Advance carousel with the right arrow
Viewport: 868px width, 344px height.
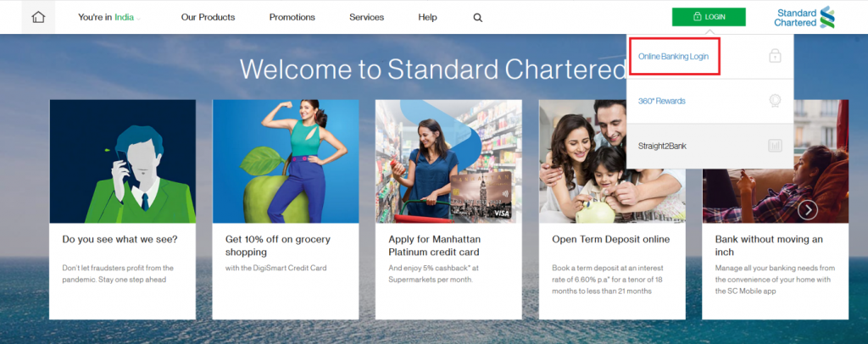pyautogui.click(x=808, y=209)
